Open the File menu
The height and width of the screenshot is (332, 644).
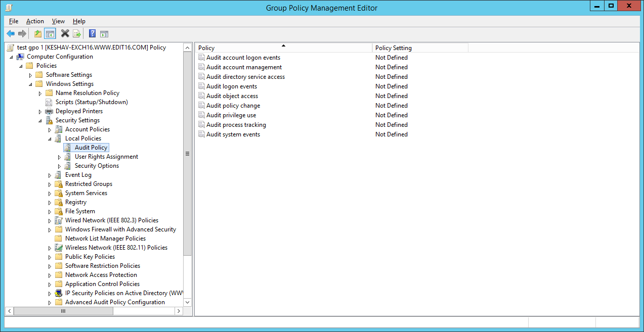pyautogui.click(x=14, y=21)
